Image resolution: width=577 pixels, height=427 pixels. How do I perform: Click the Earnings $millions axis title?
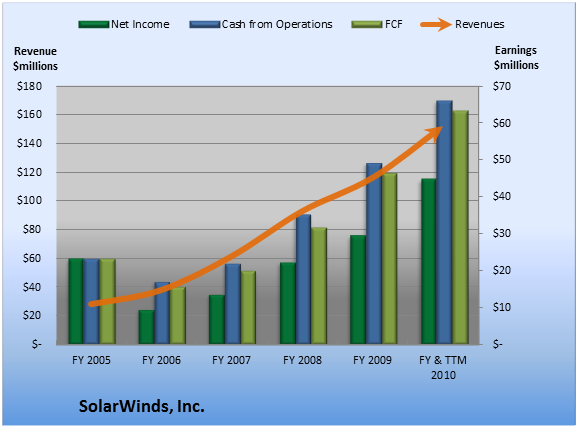tap(516, 58)
